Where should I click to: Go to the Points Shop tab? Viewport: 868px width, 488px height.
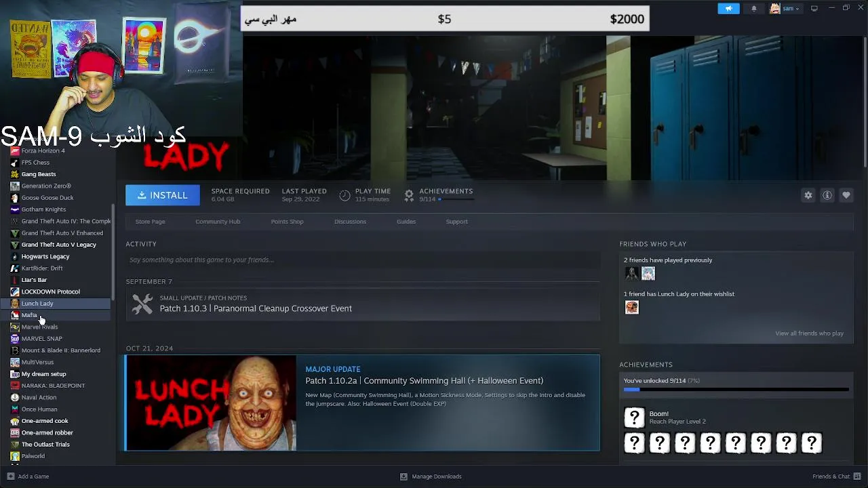[x=287, y=222]
